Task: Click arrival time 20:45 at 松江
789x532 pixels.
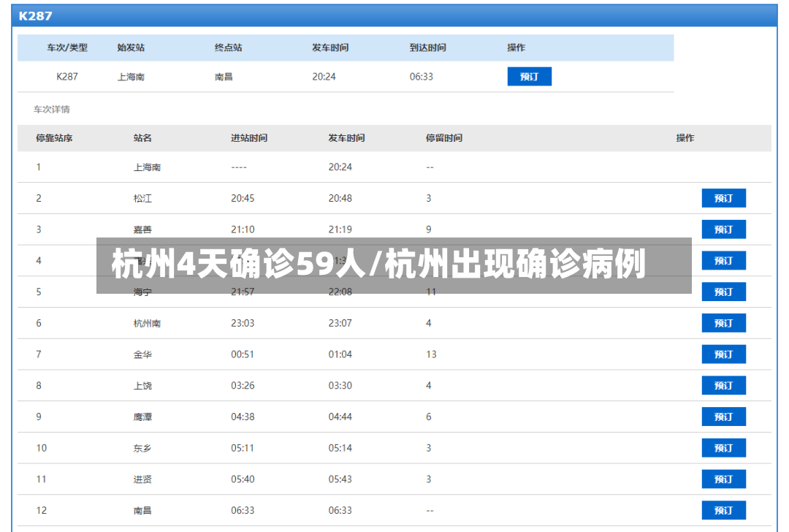Action: click(243, 198)
